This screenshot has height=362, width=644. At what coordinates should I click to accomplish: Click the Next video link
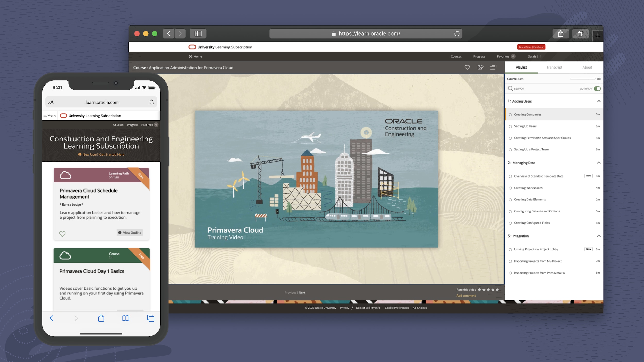(x=302, y=293)
